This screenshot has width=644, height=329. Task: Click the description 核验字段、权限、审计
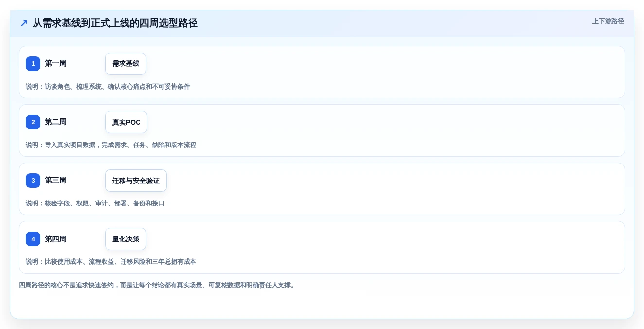(95, 203)
